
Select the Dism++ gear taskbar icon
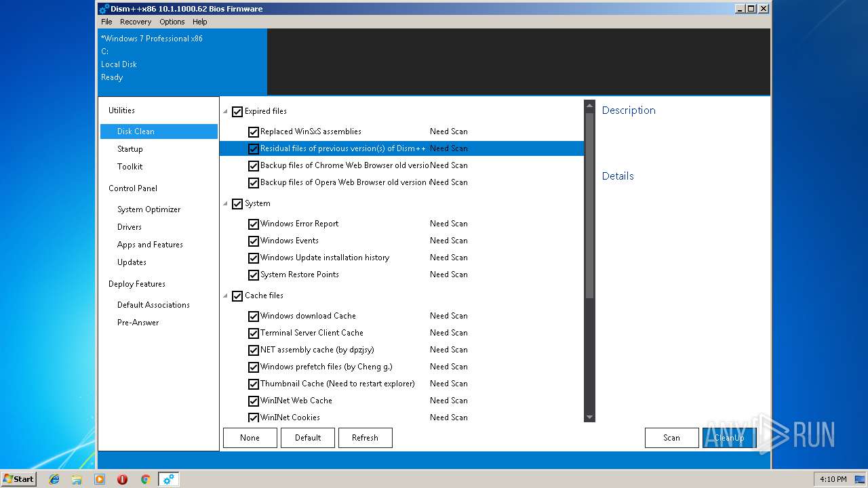168,479
